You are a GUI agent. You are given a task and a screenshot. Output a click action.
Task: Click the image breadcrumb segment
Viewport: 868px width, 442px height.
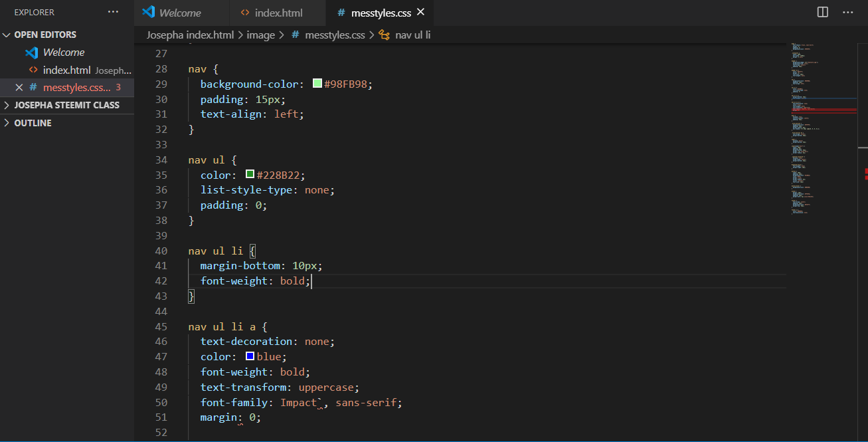click(x=260, y=35)
